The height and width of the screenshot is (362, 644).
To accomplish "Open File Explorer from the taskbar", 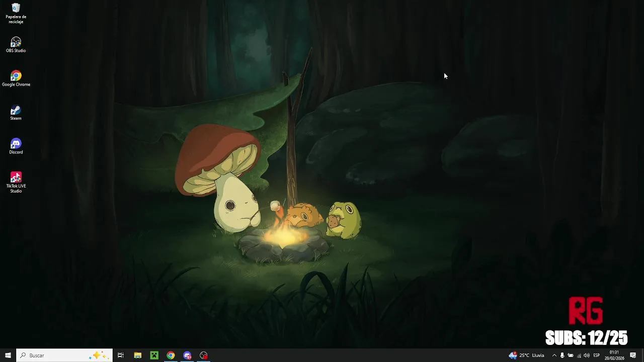I will coord(137,355).
